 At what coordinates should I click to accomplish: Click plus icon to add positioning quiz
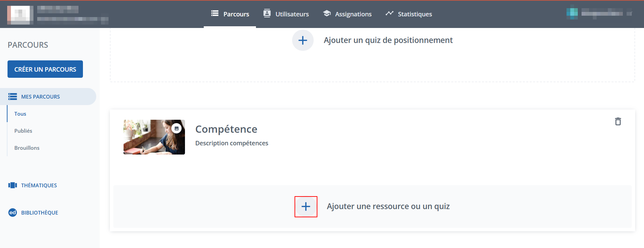tap(303, 40)
